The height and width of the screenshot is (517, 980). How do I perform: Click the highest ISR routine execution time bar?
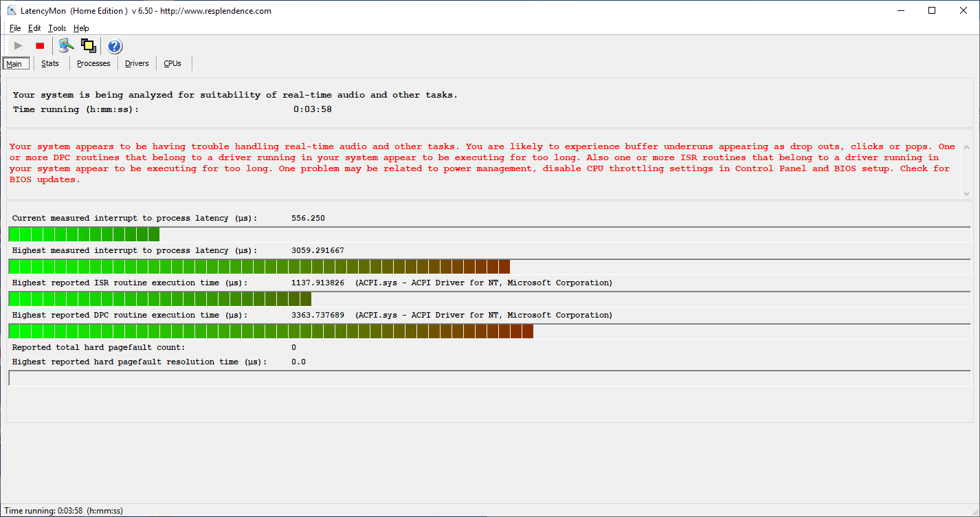pos(490,299)
